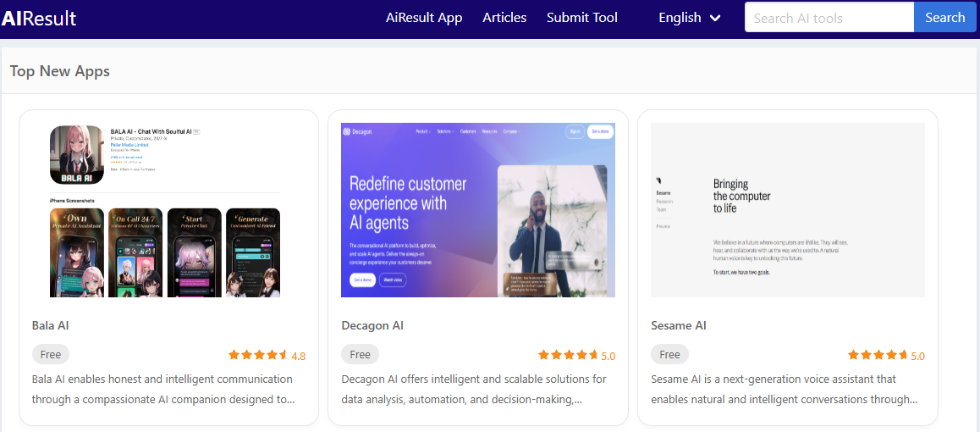This screenshot has width=980, height=432.
Task: Click the Sesame AI description text
Action: click(x=785, y=390)
